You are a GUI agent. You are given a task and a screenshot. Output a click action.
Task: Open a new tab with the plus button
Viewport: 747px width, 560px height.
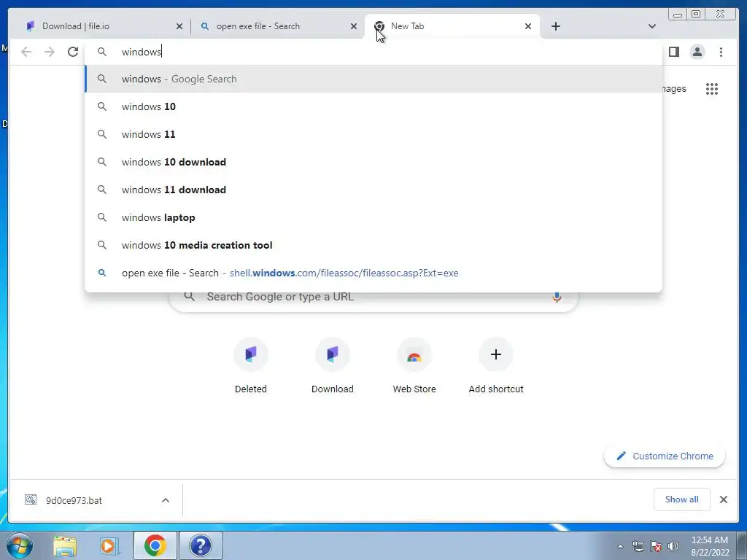pyautogui.click(x=555, y=26)
